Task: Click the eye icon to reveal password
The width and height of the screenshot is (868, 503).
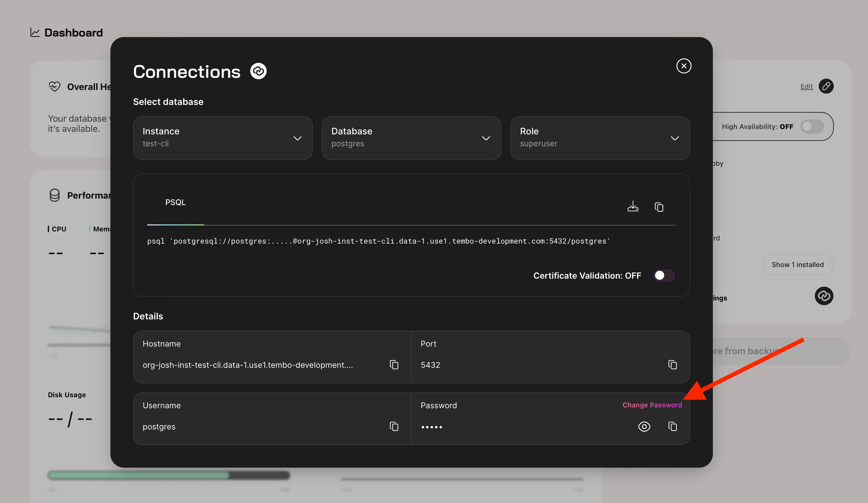Action: click(644, 426)
